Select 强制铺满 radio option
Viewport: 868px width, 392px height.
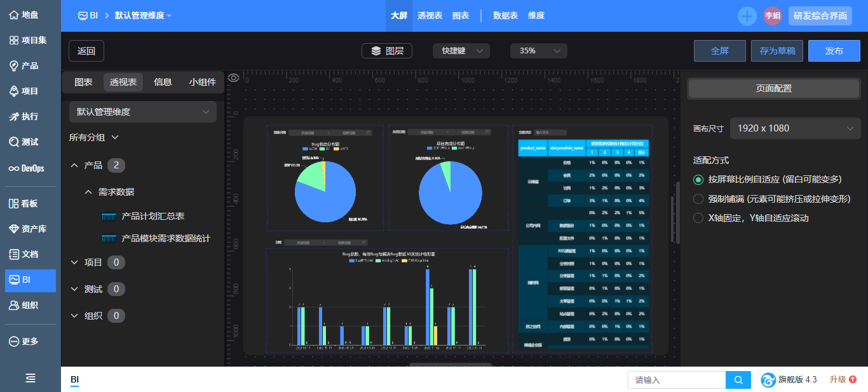pyautogui.click(x=698, y=199)
